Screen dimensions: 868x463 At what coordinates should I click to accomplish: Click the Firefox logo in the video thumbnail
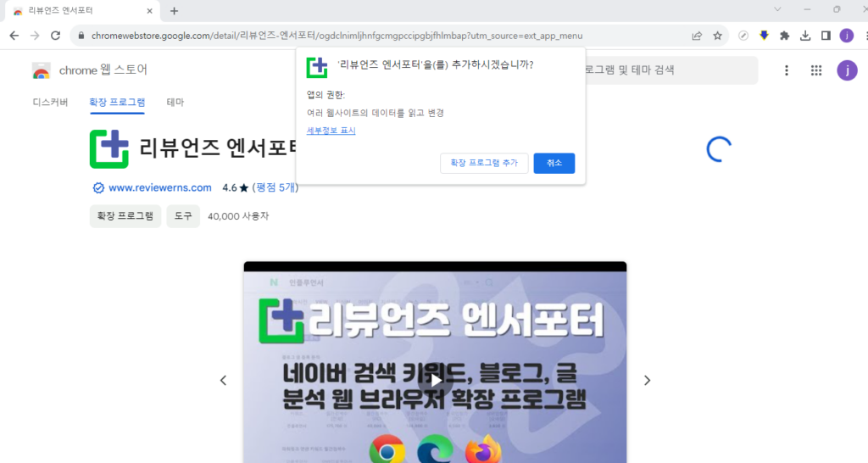tap(482, 449)
